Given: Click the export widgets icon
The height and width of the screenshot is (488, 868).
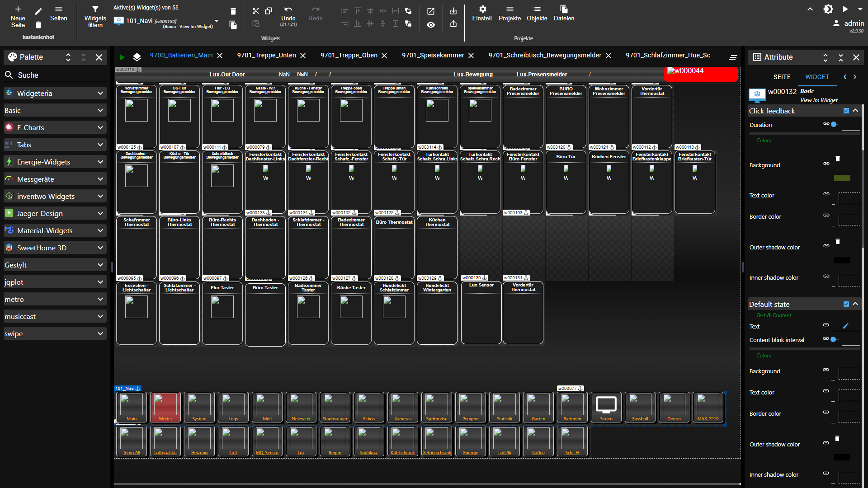Looking at the screenshot, I should coord(453,24).
